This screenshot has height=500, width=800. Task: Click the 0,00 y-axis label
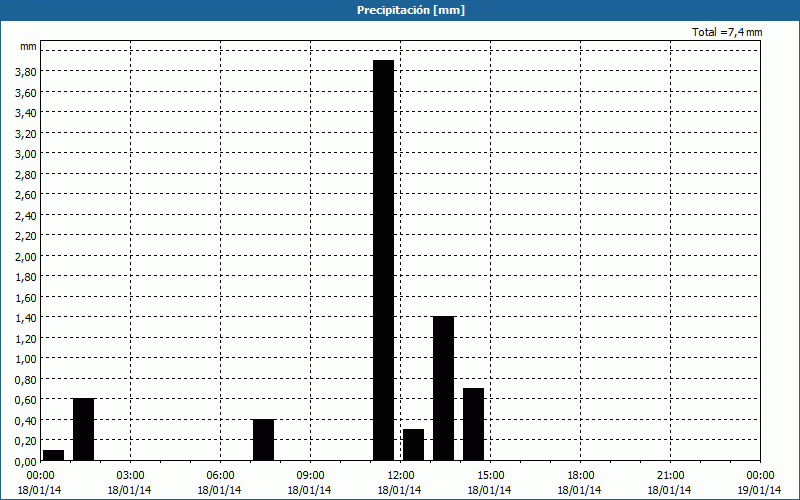click(x=26, y=461)
